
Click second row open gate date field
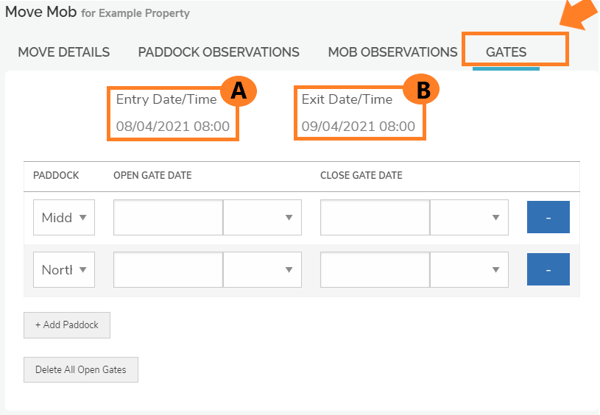168,269
